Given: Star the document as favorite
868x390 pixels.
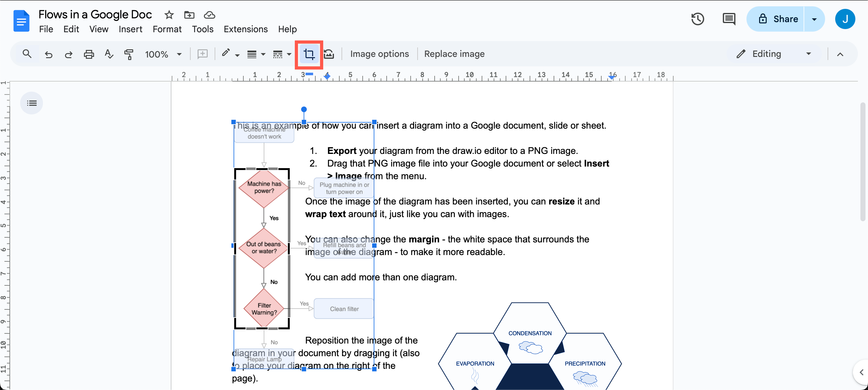Looking at the screenshot, I should (x=169, y=15).
